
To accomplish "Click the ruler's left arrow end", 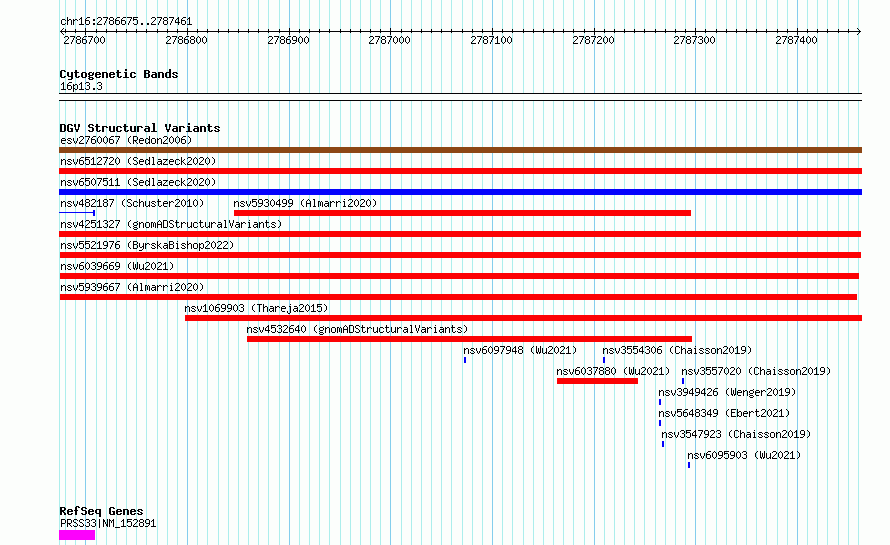I will (61, 32).
